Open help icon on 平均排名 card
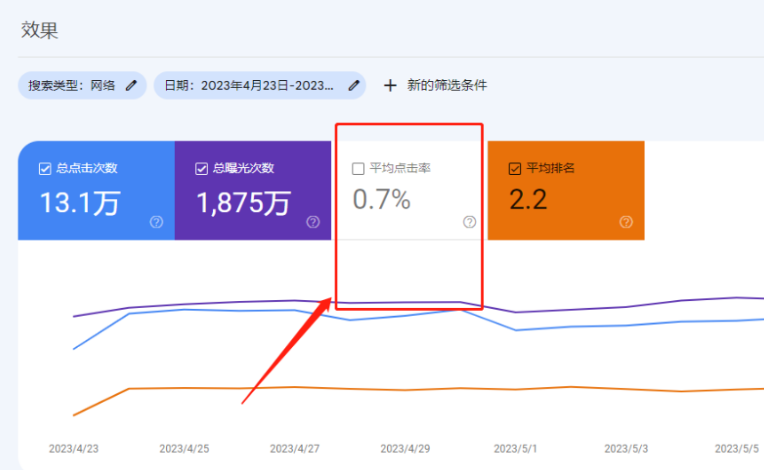Viewport: 764px width, 470px height. tap(626, 222)
